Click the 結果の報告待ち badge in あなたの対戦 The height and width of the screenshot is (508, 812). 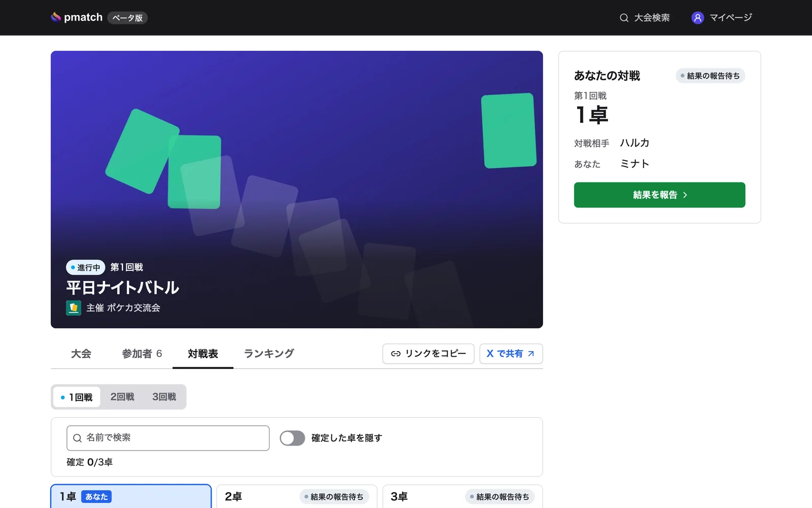[710, 76]
